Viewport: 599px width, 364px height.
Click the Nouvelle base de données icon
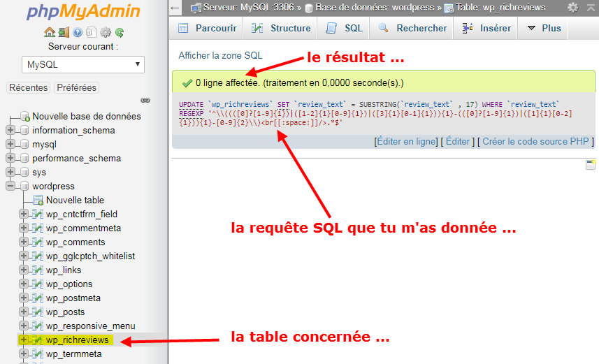point(25,116)
